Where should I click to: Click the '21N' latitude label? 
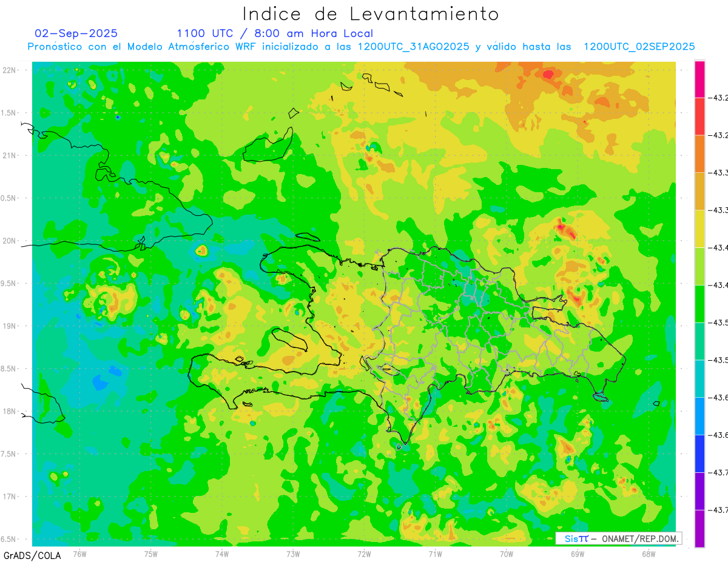point(9,155)
